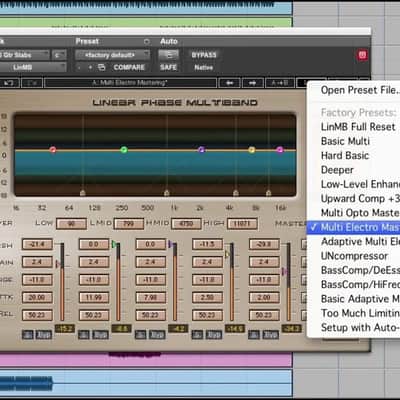Viewport: 400px width, 400px height.
Task: Select the Basic Multi preset
Action: pyautogui.click(x=353, y=141)
